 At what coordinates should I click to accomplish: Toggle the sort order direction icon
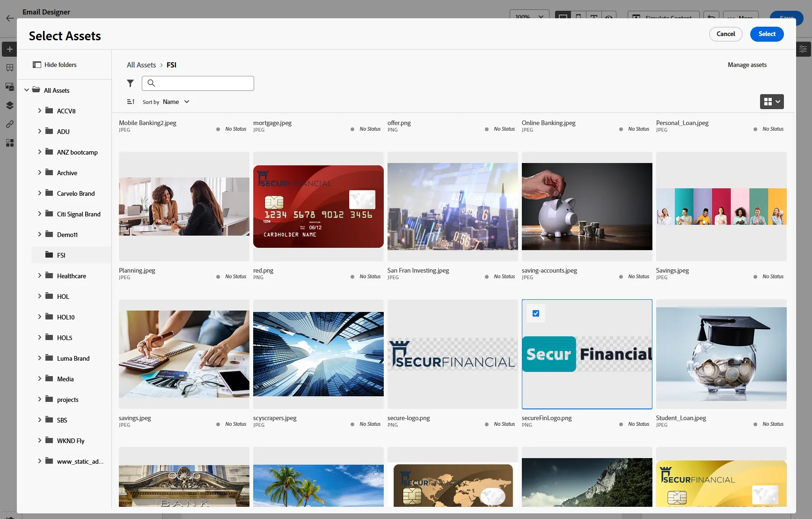131,102
